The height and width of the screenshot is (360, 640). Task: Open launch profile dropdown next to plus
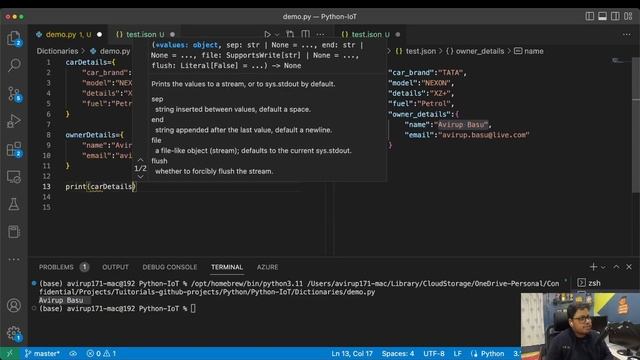(603, 267)
